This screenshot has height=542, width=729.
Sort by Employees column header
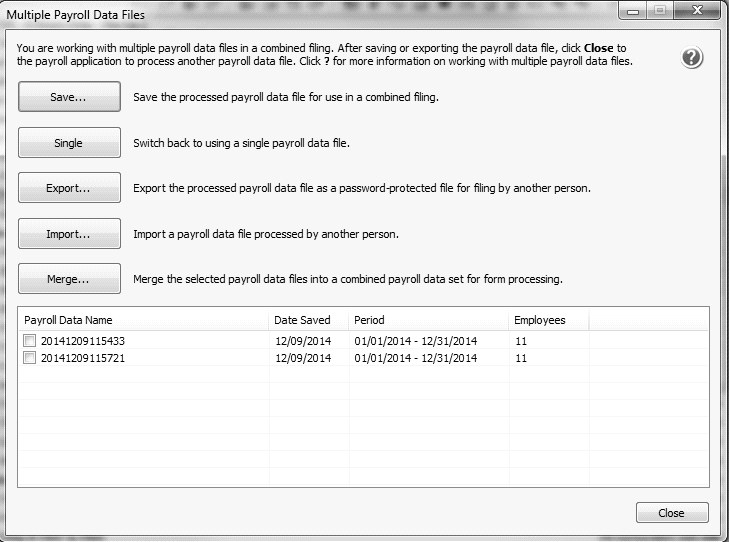coord(549,320)
